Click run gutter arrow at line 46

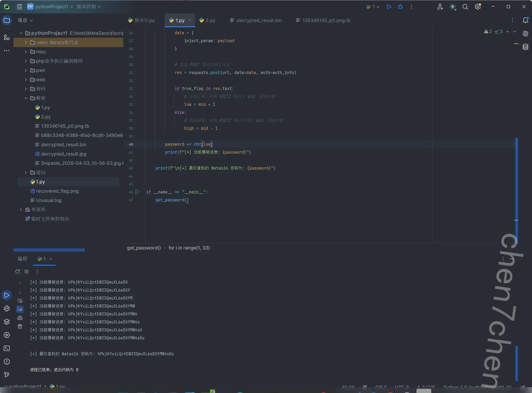pos(137,192)
